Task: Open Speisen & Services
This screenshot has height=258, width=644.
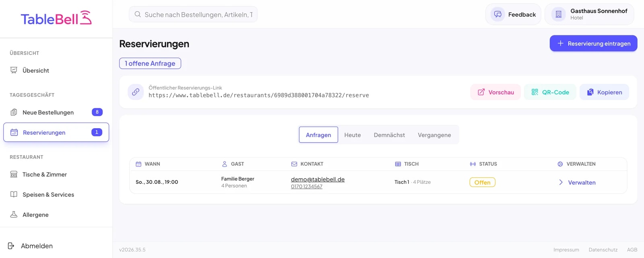Action: pos(56,195)
